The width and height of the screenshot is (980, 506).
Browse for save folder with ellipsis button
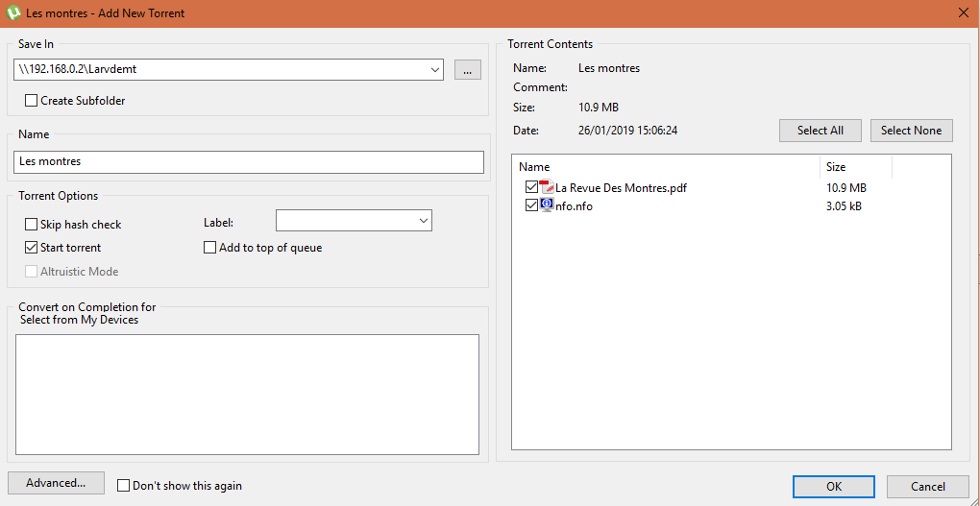(467, 69)
